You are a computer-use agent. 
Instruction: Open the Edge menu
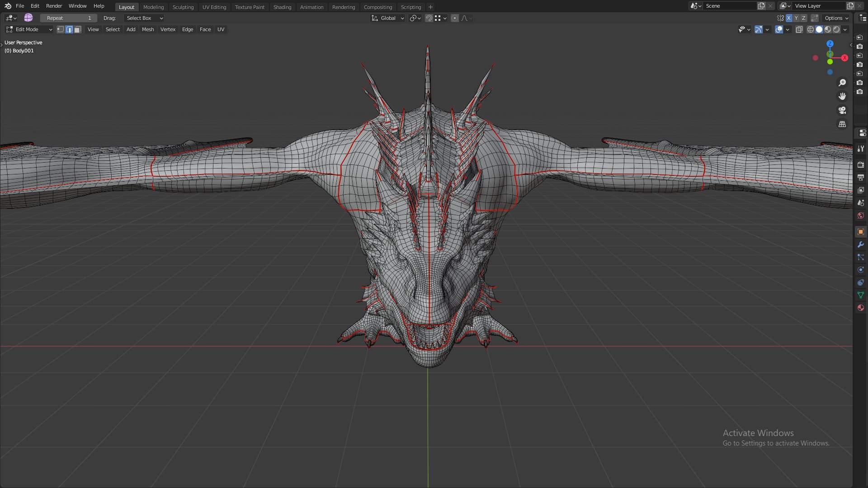click(188, 29)
